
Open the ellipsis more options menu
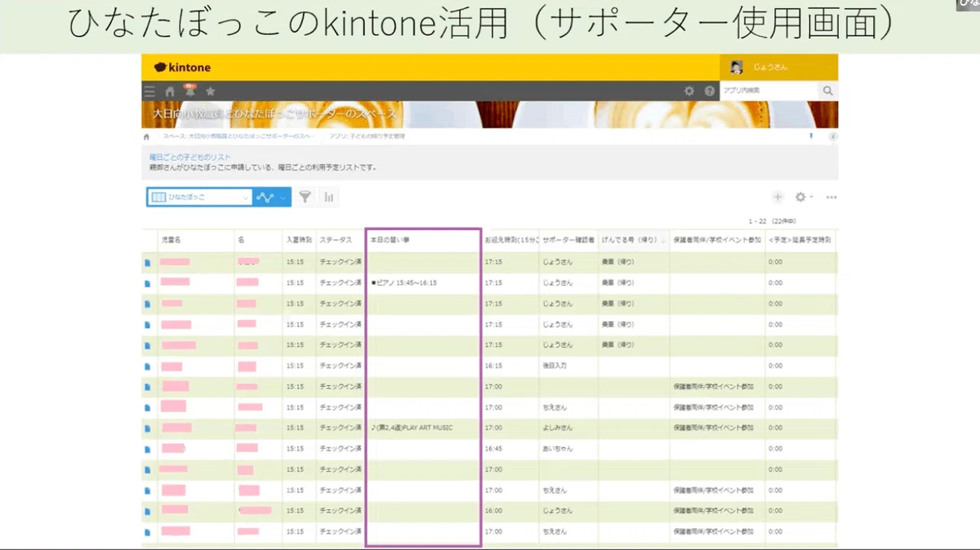point(831,197)
